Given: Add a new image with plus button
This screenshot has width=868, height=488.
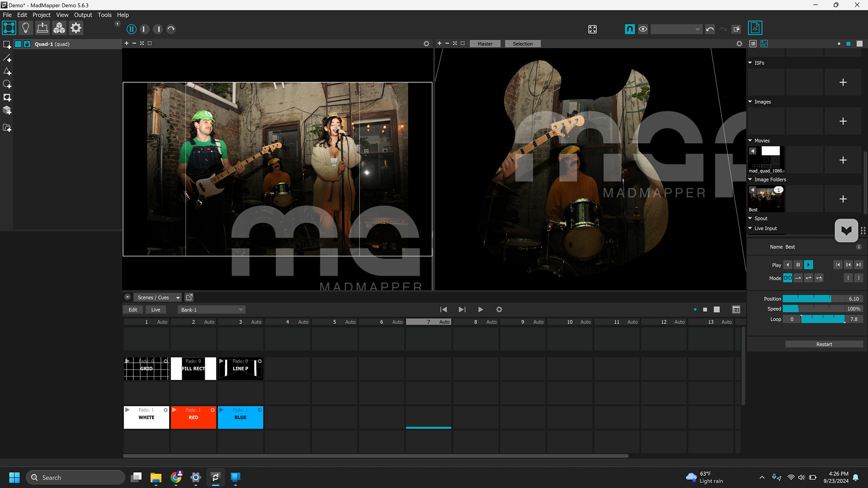Looking at the screenshot, I should [x=843, y=121].
